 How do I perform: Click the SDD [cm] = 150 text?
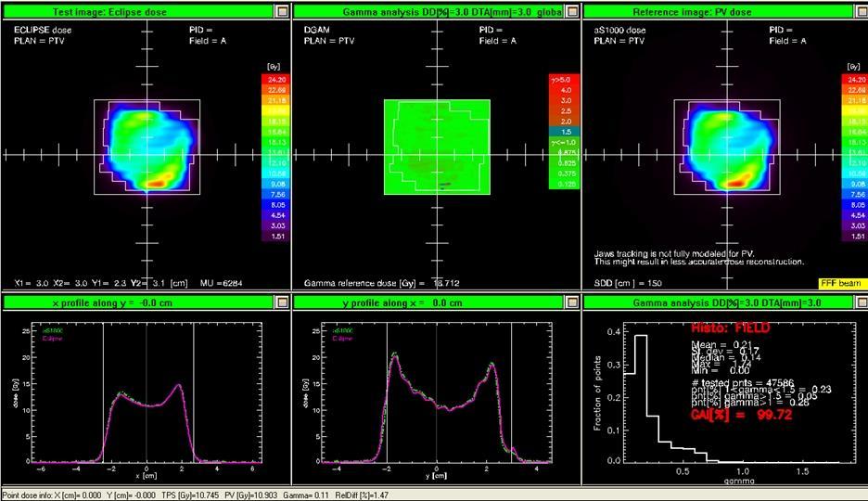coord(628,283)
